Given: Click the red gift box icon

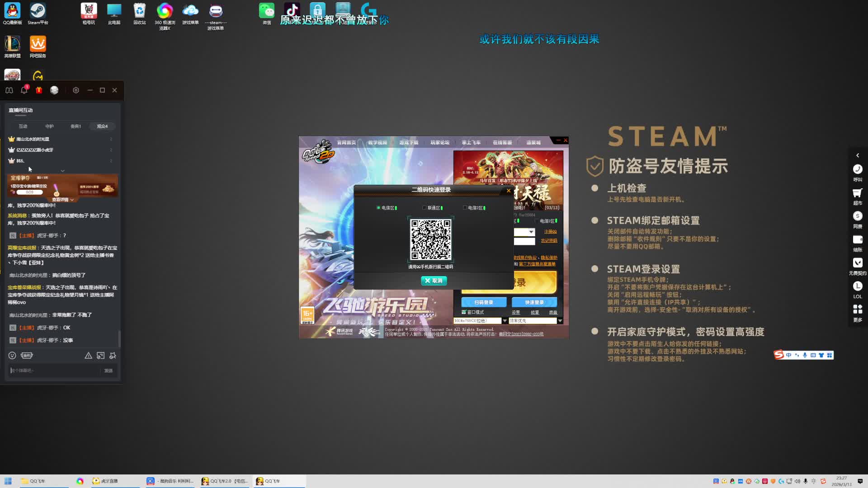Looking at the screenshot, I should (39, 90).
